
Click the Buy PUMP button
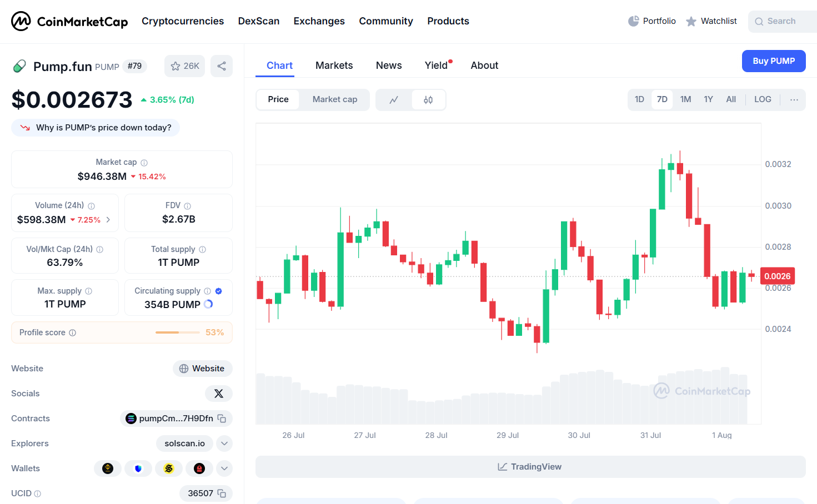pos(774,61)
